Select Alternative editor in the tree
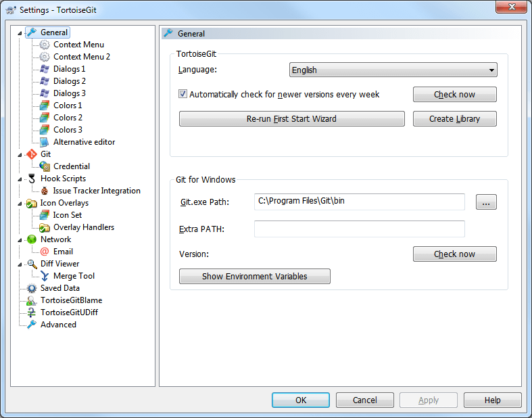The width and height of the screenshot is (532, 418). click(x=84, y=142)
